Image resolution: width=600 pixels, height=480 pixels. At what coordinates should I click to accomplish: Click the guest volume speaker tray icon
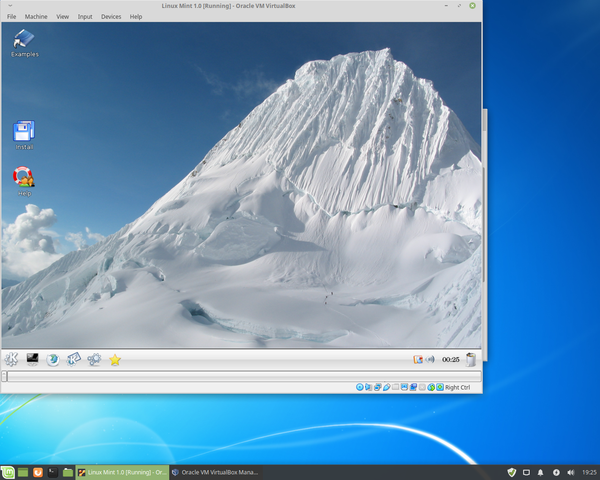tap(430, 359)
